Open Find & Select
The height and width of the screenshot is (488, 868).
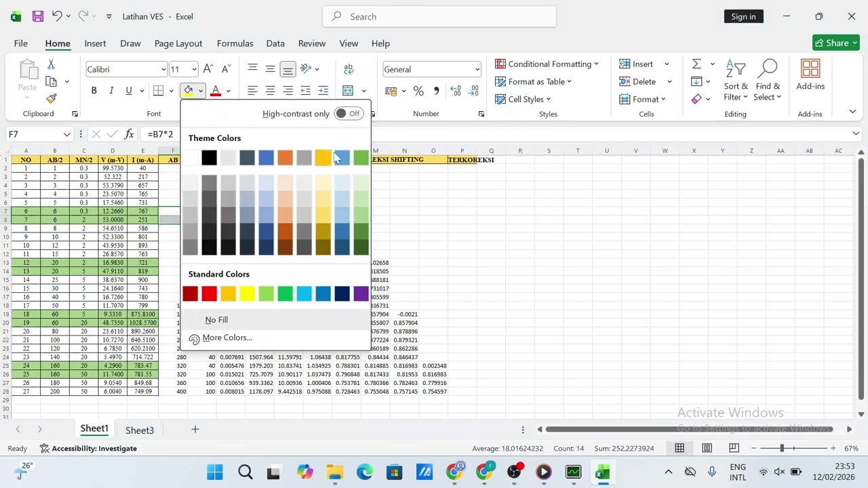click(x=768, y=80)
